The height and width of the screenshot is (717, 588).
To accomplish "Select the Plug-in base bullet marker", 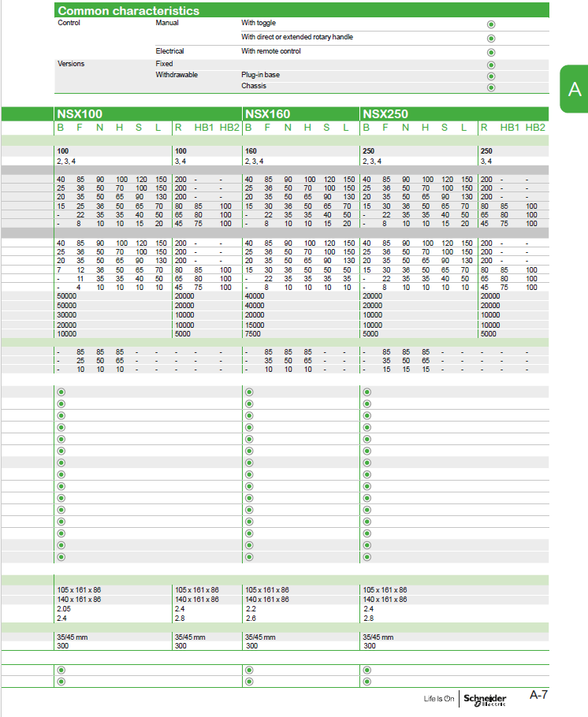I will point(491,76).
